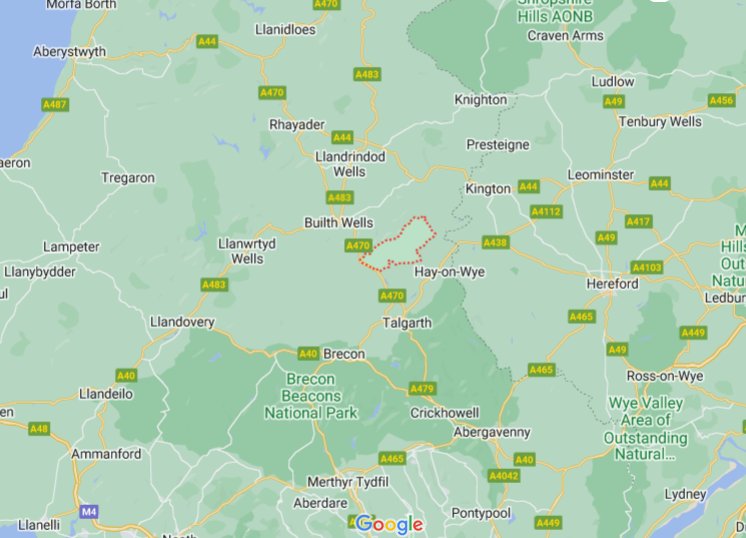Click the A4112 road shield near Kington
Image resolution: width=746 pixels, height=538 pixels.
click(x=546, y=211)
